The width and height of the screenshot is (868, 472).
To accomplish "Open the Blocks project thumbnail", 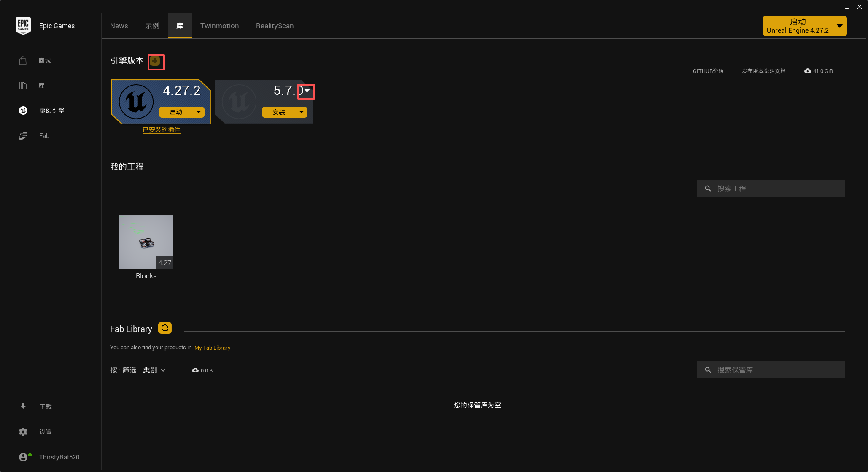I will (146, 242).
